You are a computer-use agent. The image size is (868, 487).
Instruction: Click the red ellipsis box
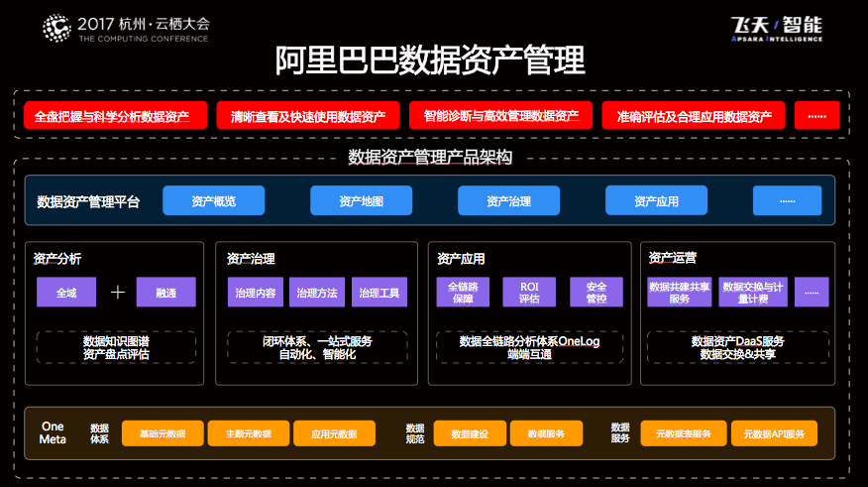tap(817, 115)
